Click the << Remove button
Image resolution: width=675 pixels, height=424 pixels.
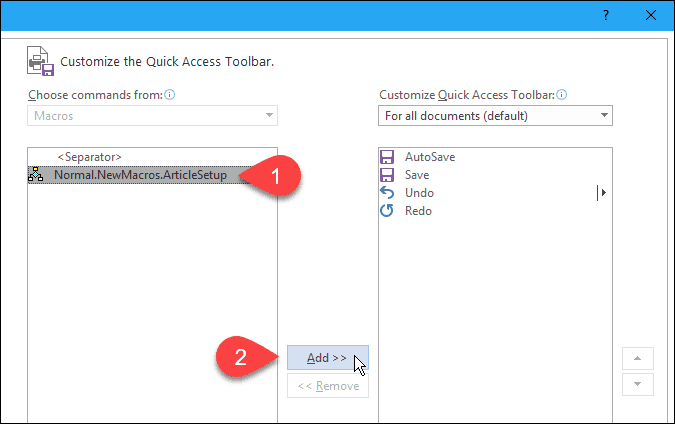328,386
